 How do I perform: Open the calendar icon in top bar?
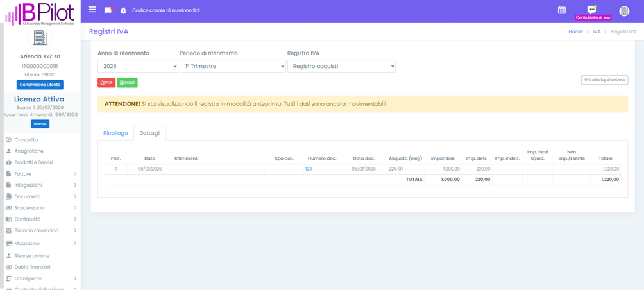[x=561, y=10]
